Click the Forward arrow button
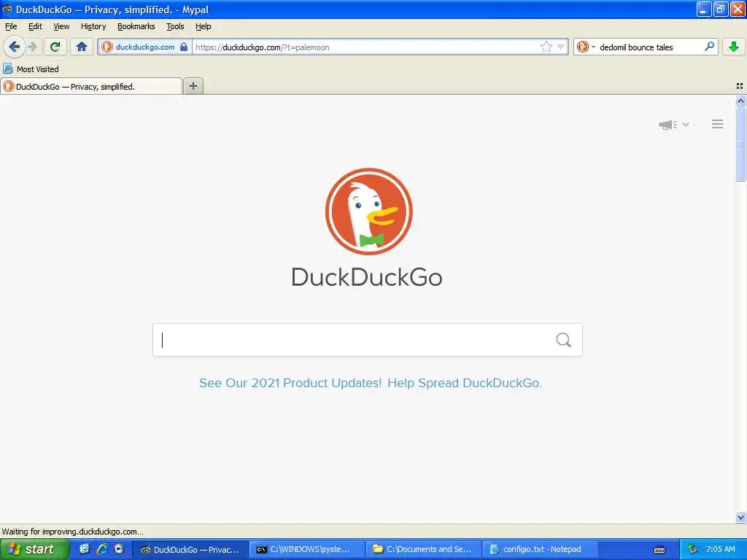 [x=32, y=47]
